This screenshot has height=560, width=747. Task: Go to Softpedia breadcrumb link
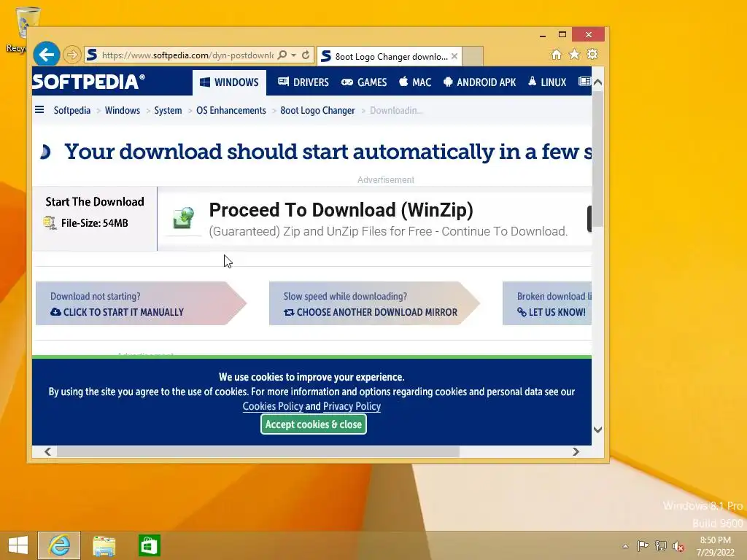(72, 111)
